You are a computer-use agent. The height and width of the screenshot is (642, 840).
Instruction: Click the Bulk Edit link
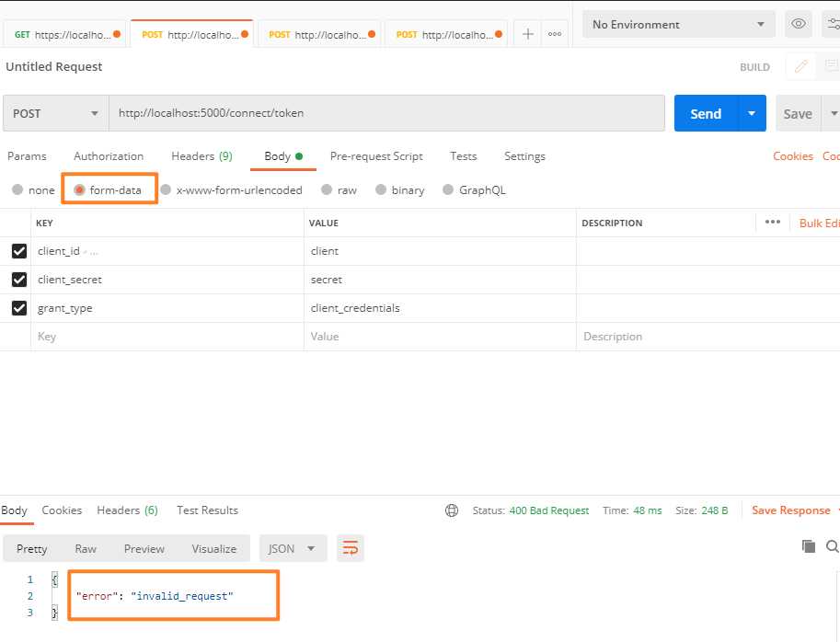819,224
